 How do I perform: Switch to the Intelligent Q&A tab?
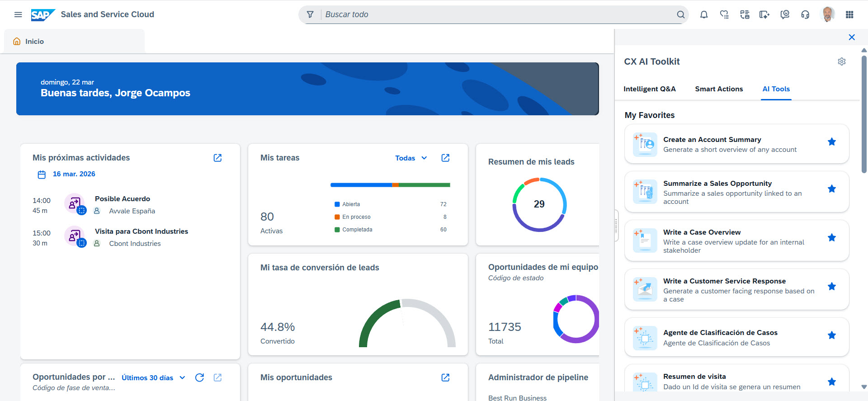(649, 89)
